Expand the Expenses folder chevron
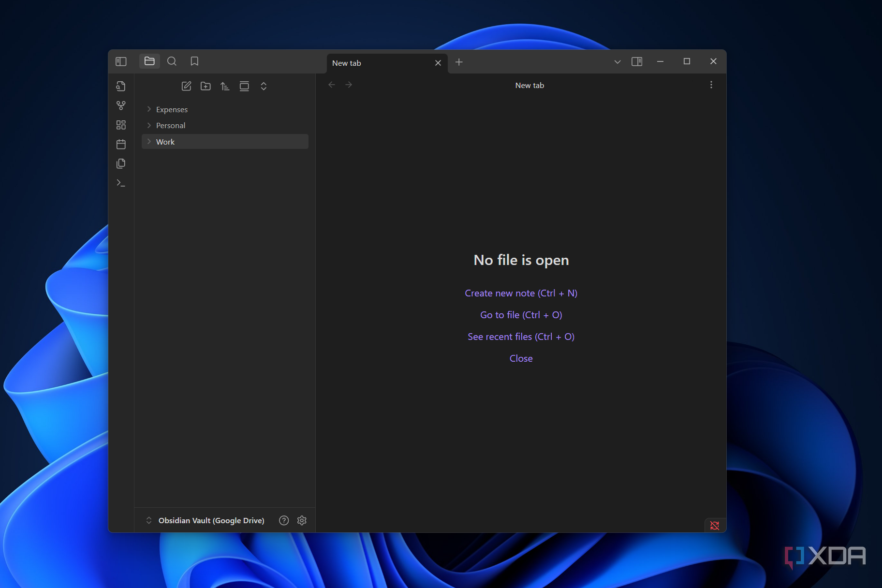The image size is (882, 588). click(x=149, y=109)
